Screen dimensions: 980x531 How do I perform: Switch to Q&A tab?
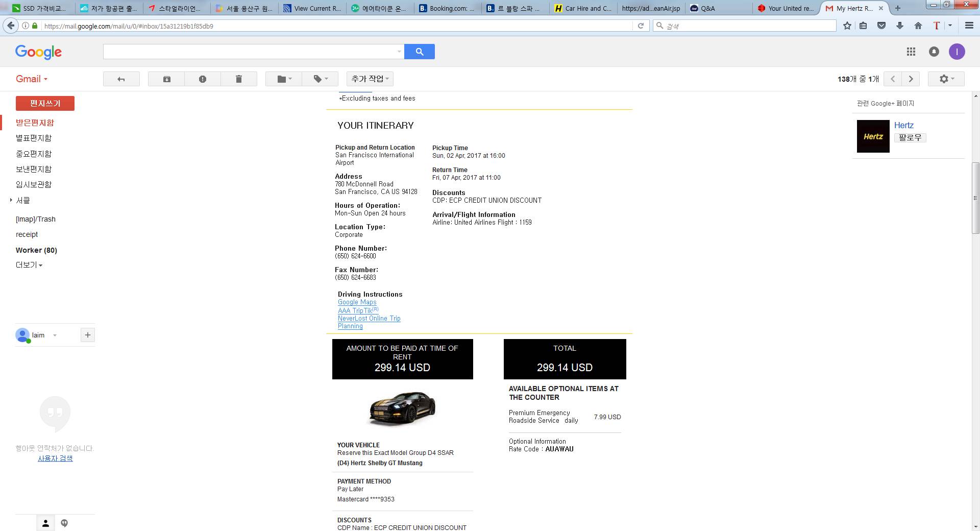718,8
